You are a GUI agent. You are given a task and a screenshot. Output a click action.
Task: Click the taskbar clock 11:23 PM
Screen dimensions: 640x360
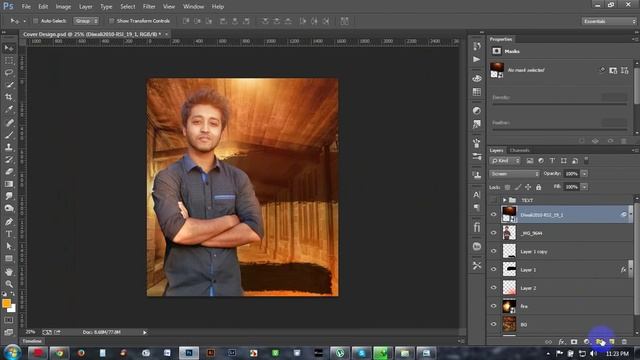[617, 353]
